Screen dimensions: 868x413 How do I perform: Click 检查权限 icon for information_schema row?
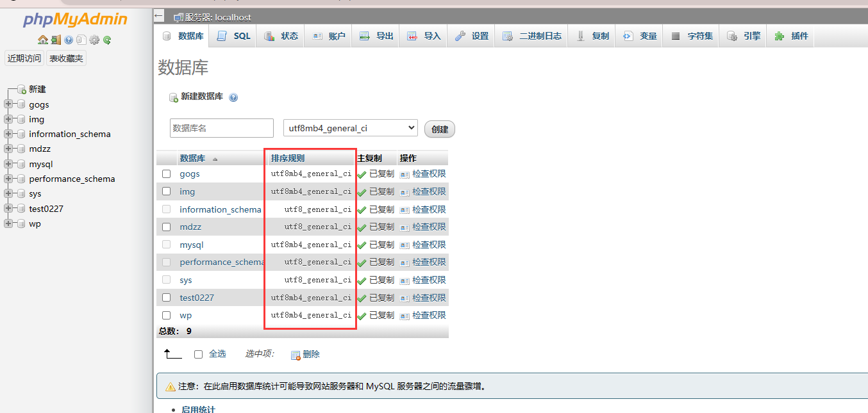(x=405, y=209)
